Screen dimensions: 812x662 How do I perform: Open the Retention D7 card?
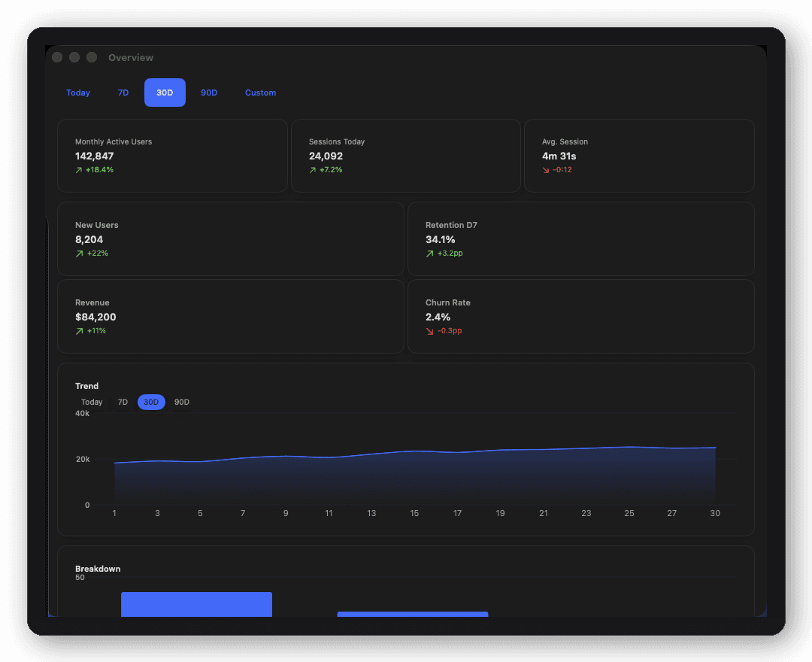coord(581,238)
